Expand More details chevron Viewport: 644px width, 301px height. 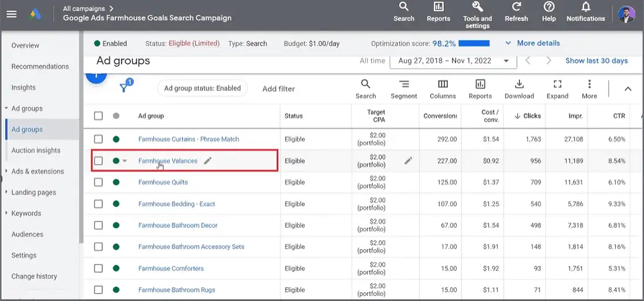tap(508, 44)
